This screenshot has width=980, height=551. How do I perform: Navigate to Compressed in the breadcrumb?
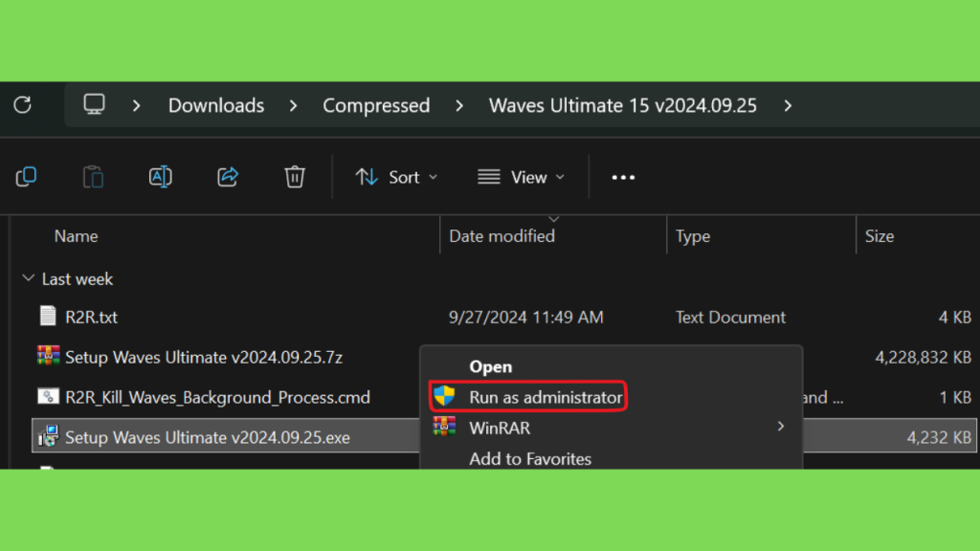coord(376,105)
